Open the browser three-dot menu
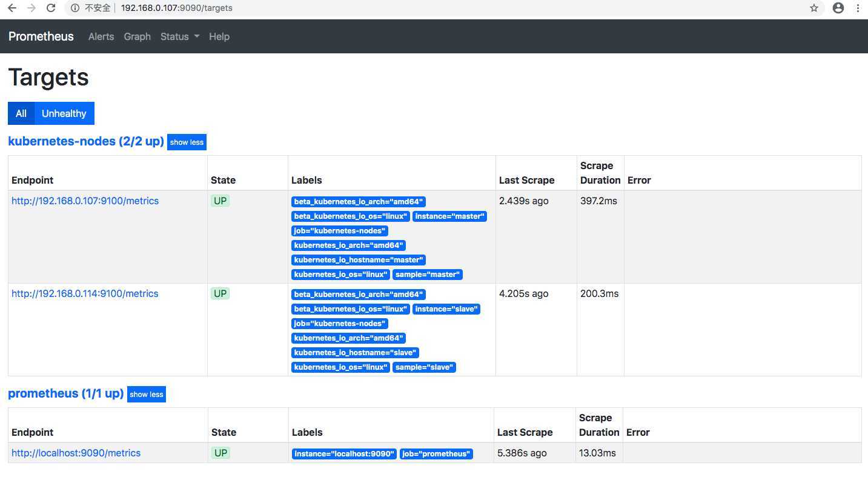Viewport: 868px width, 477px height. [x=858, y=8]
